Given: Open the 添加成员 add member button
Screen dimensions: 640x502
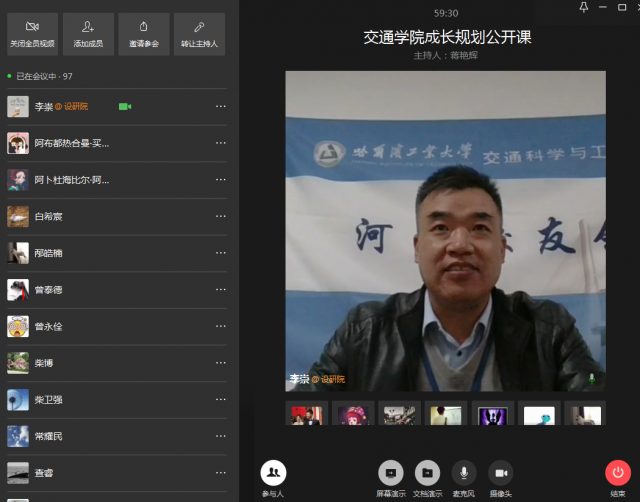Looking at the screenshot, I should point(88,34).
